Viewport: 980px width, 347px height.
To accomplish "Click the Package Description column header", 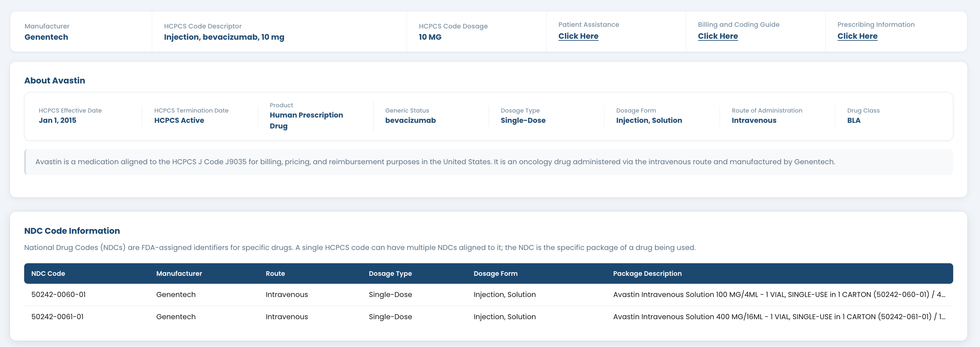I will click(647, 273).
